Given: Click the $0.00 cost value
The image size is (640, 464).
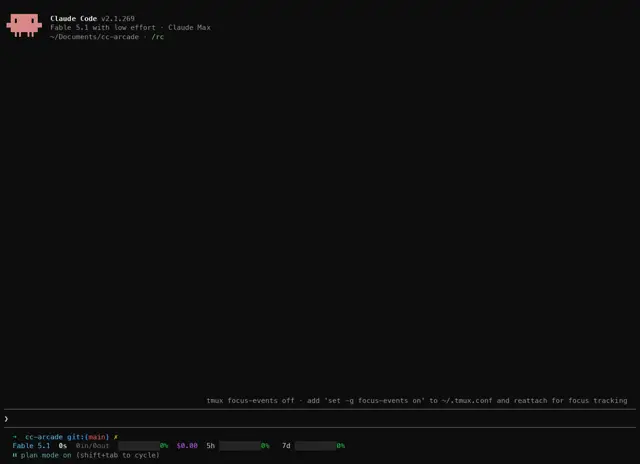Looking at the screenshot, I should [x=187, y=446].
